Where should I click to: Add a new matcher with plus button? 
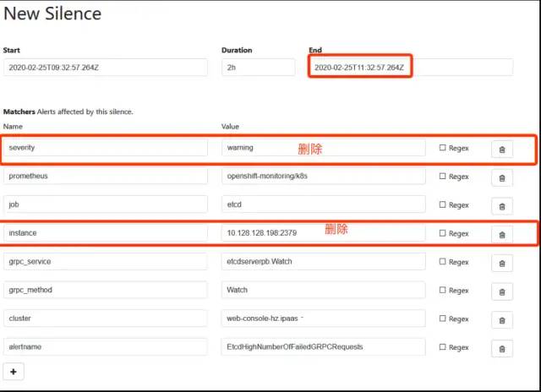click(14, 372)
